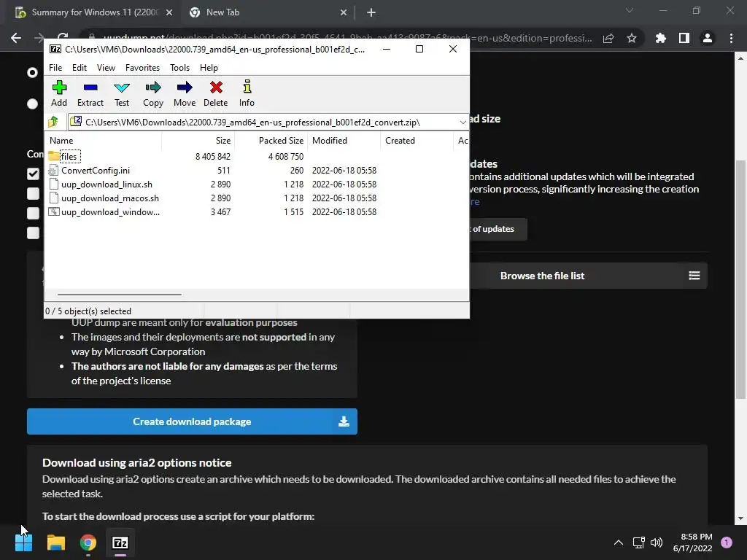The height and width of the screenshot is (560, 747).
Task: Open a new Chrome tab
Action: coord(371,13)
